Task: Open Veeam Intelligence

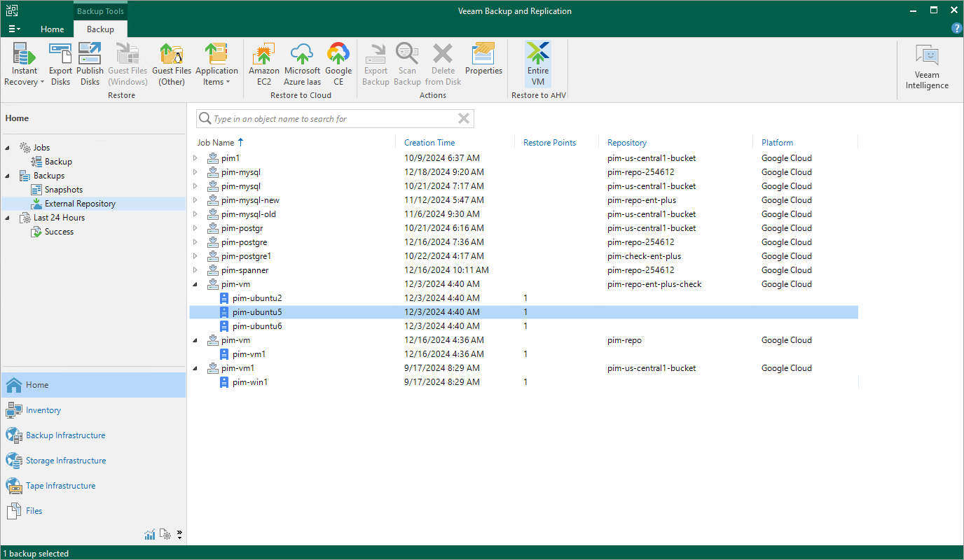Action: tap(927, 68)
